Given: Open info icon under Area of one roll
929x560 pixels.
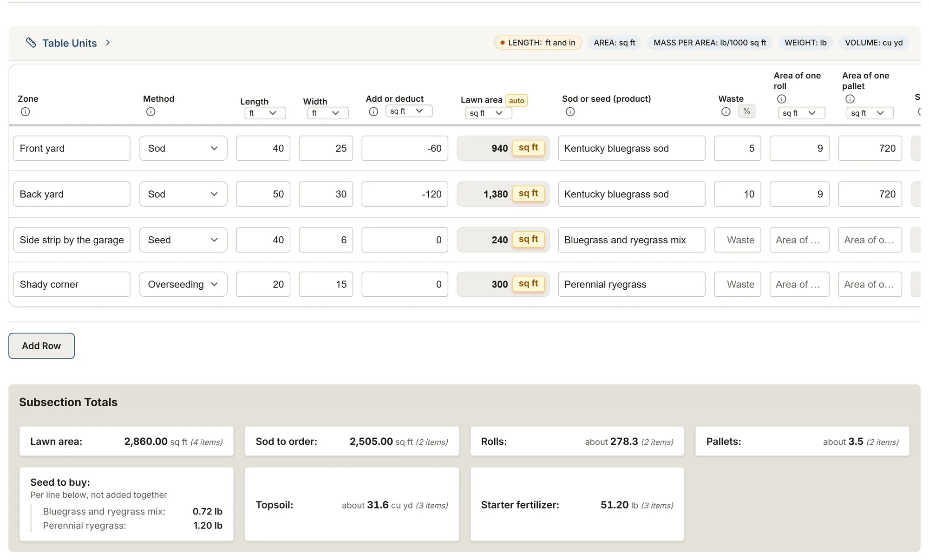Looking at the screenshot, I should click(x=782, y=99).
